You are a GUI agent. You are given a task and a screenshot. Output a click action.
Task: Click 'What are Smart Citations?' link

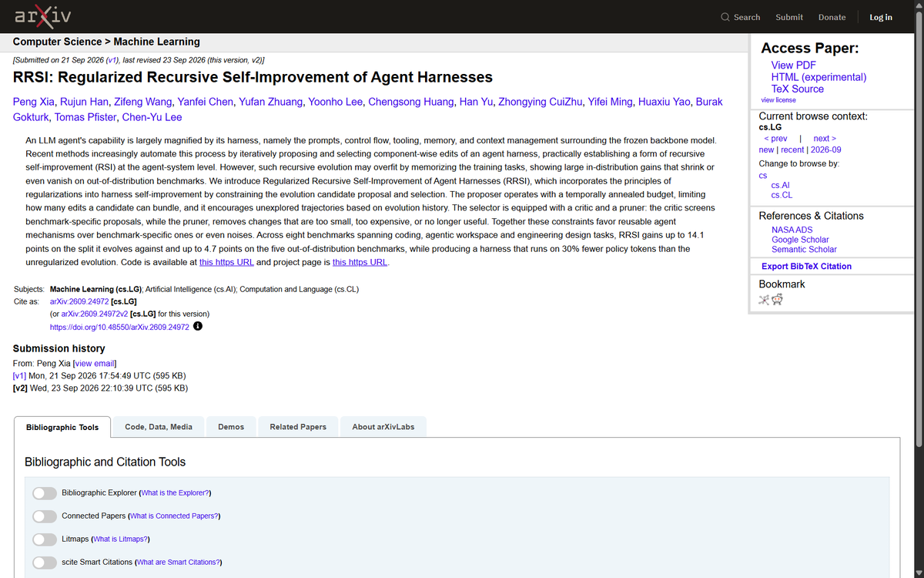(178, 562)
